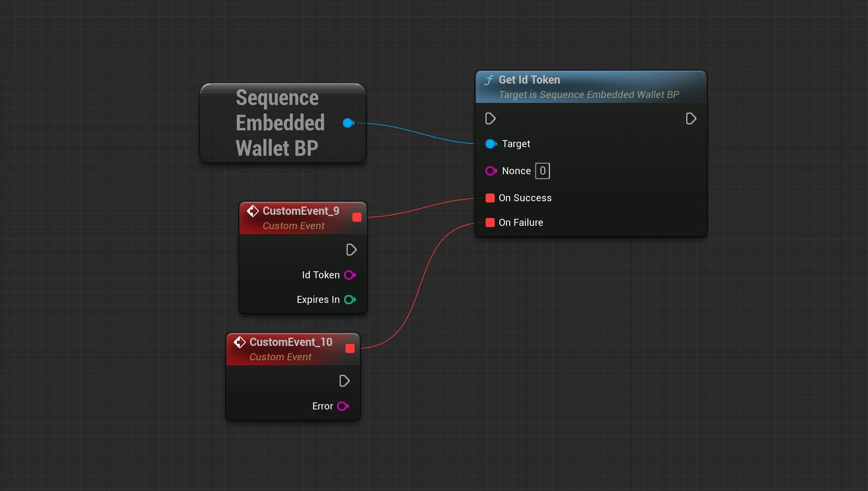Viewport: 868px width, 491px height.
Task: Click the green Expires In output pin
Action: [x=350, y=300]
